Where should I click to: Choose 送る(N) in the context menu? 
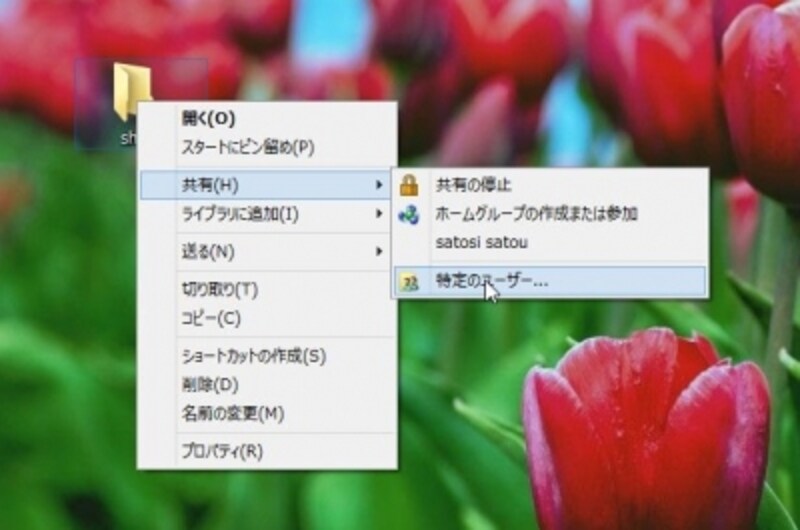tap(268, 251)
